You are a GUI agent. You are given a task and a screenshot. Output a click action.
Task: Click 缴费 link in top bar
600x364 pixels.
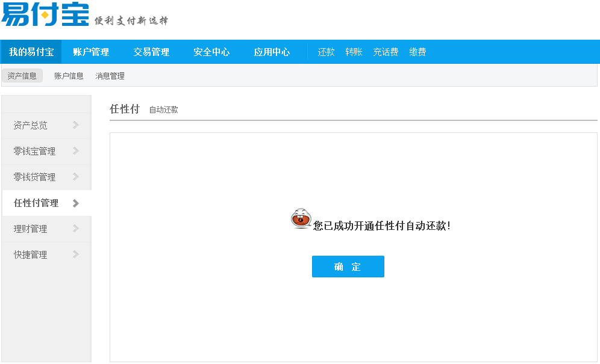(417, 52)
